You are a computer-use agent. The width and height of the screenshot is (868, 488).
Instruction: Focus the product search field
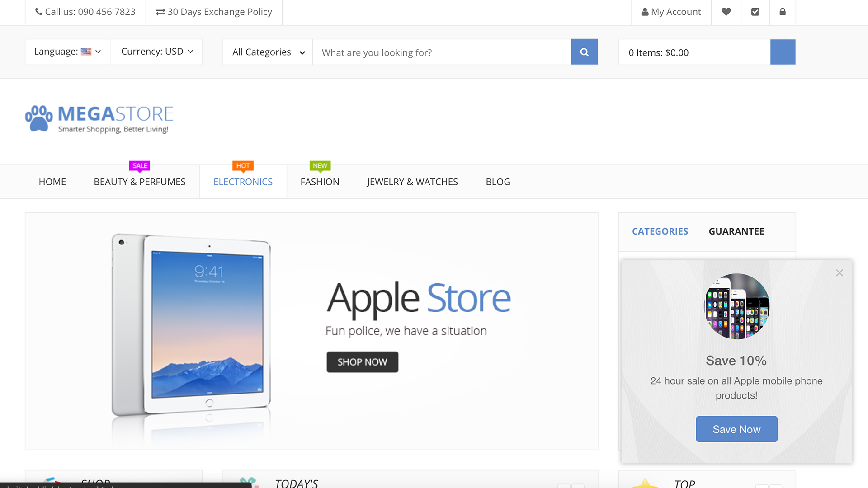442,52
